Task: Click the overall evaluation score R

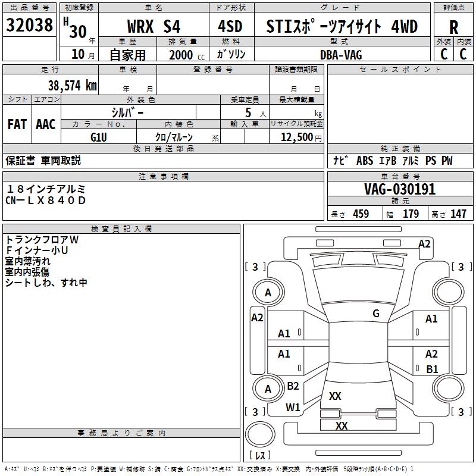Action: 454,27
